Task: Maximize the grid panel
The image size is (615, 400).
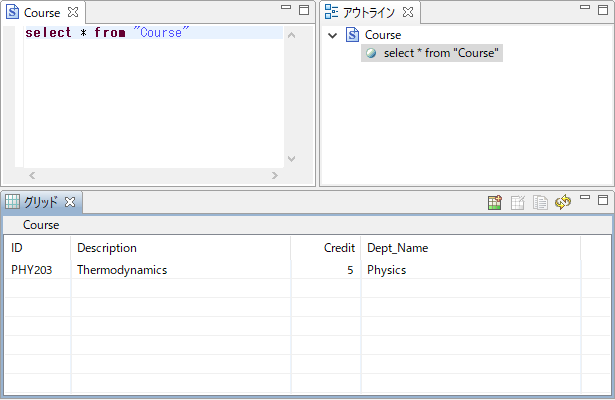Action: pyautogui.click(x=603, y=200)
